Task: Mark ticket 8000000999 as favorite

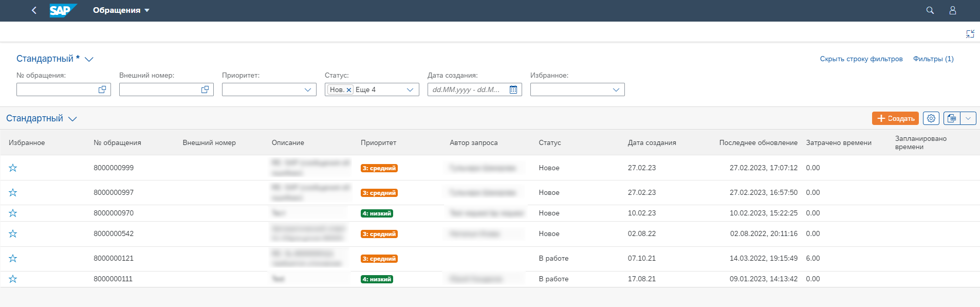Action: (x=13, y=168)
